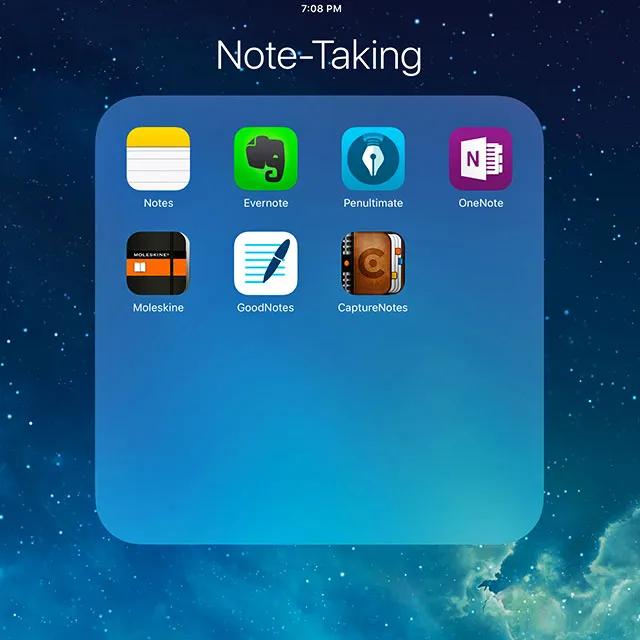Image resolution: width=640 pixels, height=640 pixels.
Task: Open the yellow Notes app icon
Action: (158, 159)
